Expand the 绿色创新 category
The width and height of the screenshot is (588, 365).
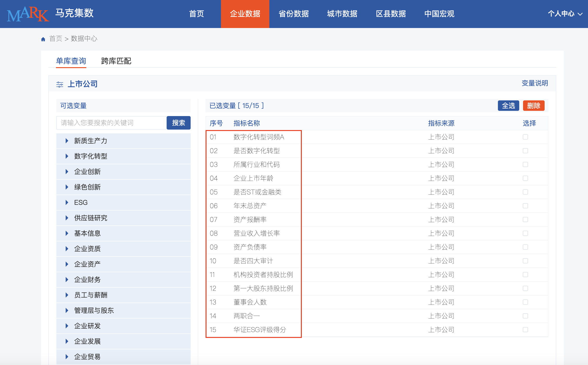(124, 187)
